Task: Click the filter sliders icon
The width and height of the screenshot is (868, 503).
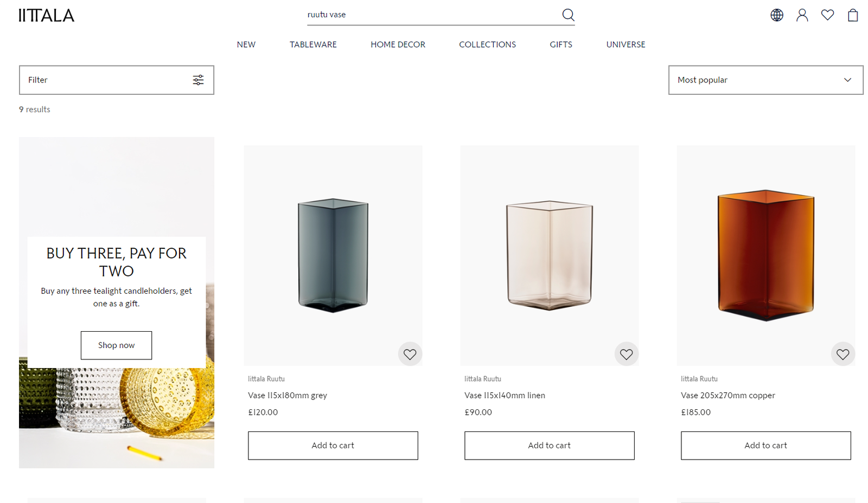Action: click(198, 80)
